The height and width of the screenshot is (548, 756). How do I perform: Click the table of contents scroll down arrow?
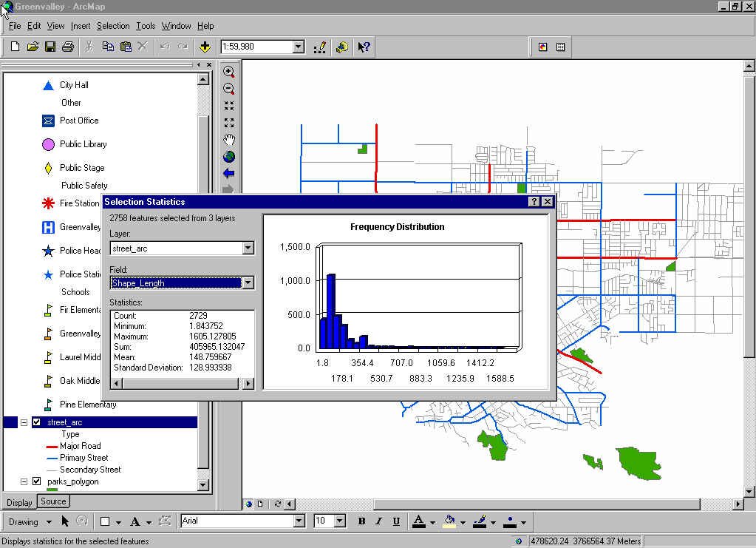pyautogui.click(x=203, y=485)
